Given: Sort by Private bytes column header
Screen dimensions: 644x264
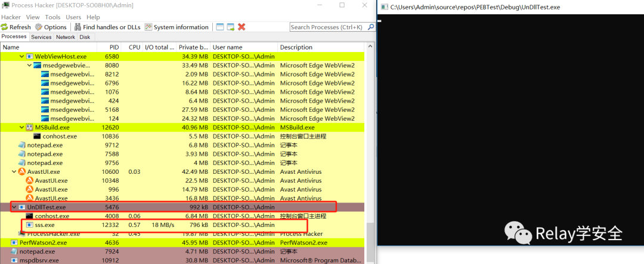Looking at the screenshot, I should [193, 47].
